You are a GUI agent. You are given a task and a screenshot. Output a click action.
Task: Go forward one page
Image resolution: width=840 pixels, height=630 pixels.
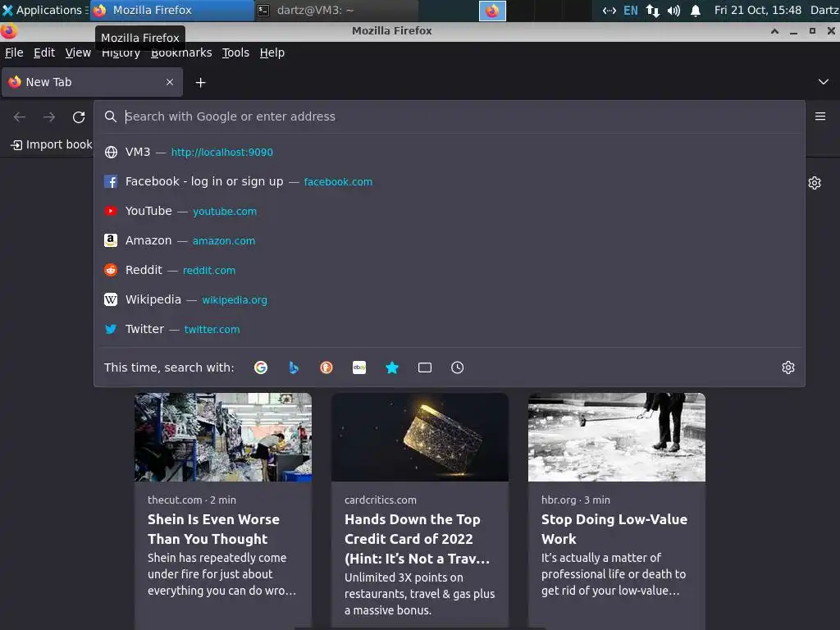49,116
